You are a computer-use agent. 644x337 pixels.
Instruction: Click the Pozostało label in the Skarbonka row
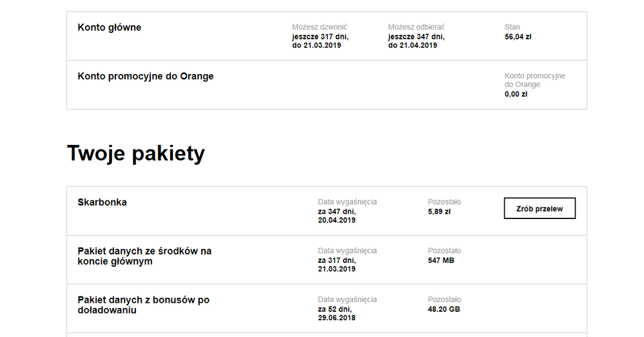pyautogui.click(x=444, y=202)
